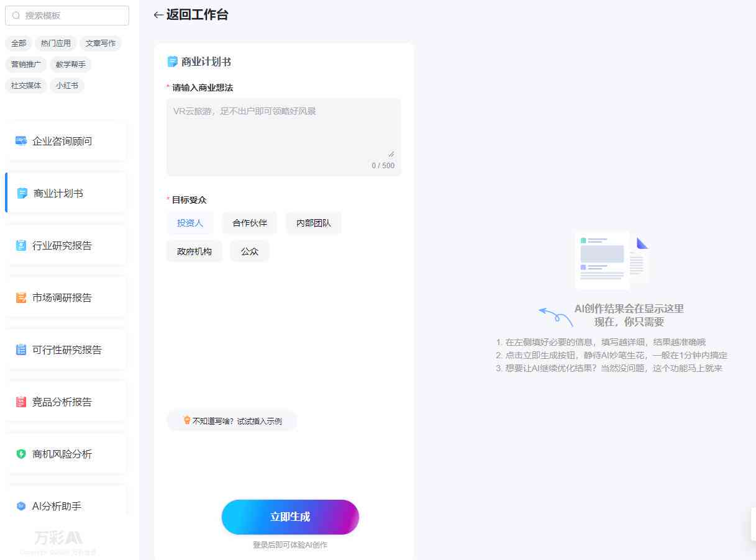Open the 竞品分析报告 template
The height and width of the screenshot is (560, 756).
pos(66,402)
